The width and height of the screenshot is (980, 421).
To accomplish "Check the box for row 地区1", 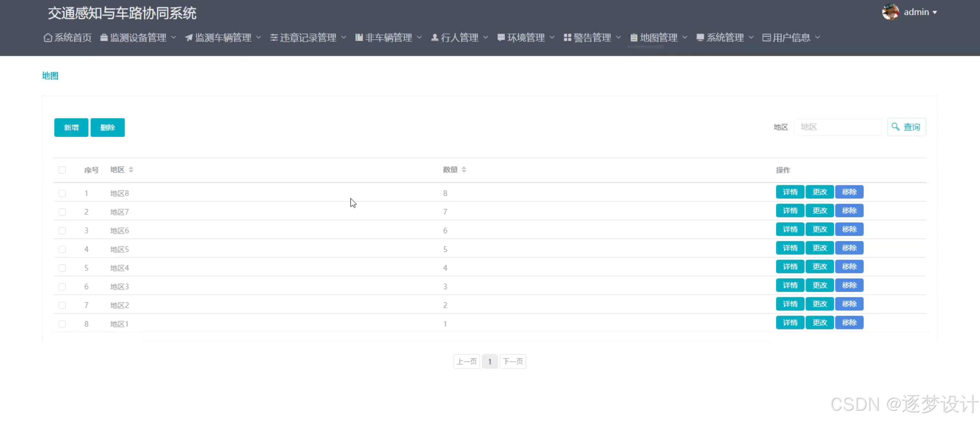I will tap(62, 324).
